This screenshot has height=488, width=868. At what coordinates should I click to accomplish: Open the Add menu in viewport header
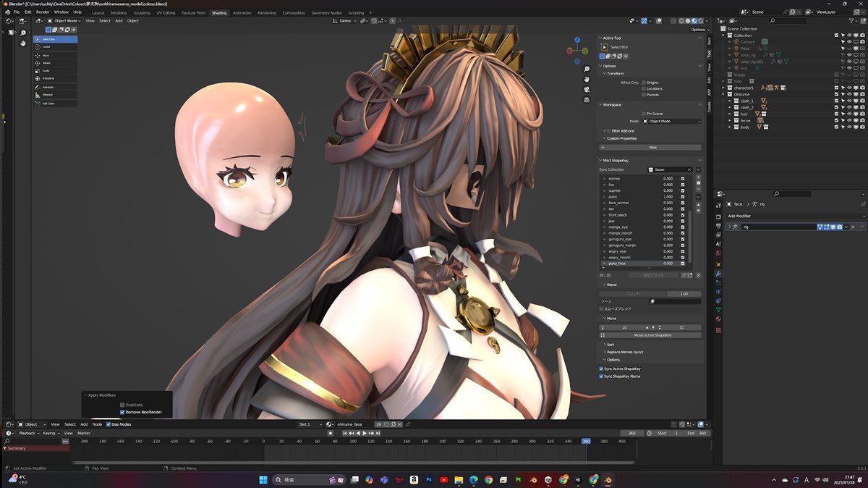pos(119,20)
